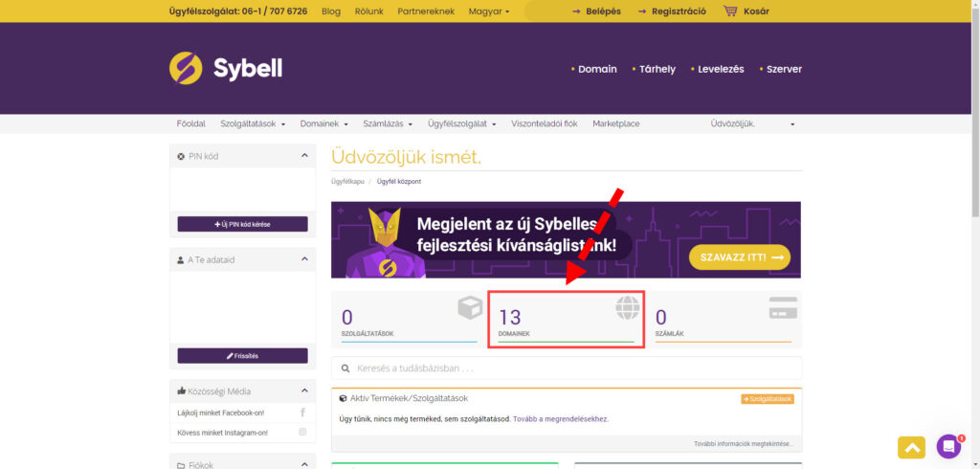980x469 pixels.
Task: Click the Facebook icon in Közösségi Média
Action: [x=303, y=413]
